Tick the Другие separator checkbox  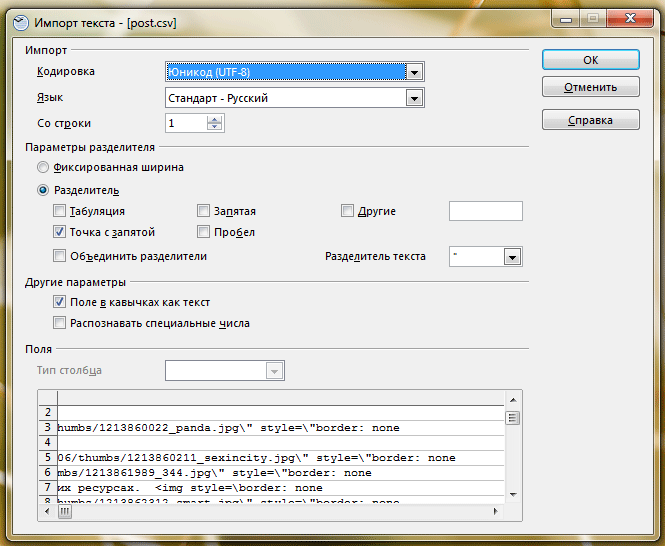348,211
